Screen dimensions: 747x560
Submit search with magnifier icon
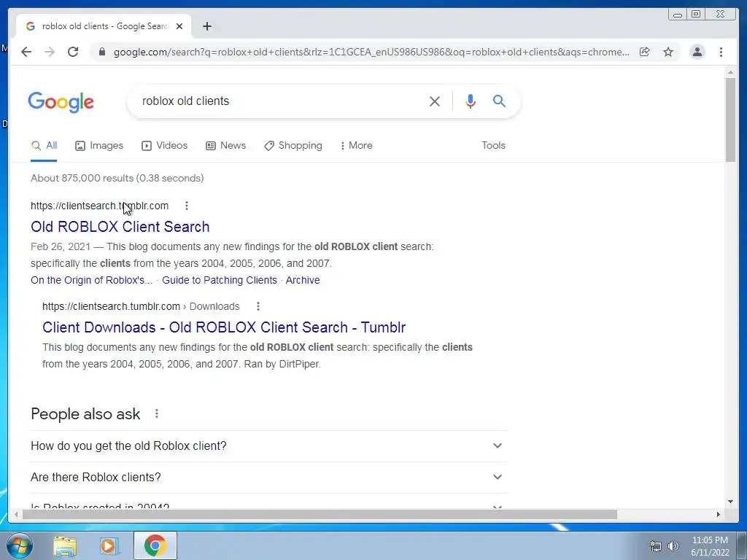point(499,101)
